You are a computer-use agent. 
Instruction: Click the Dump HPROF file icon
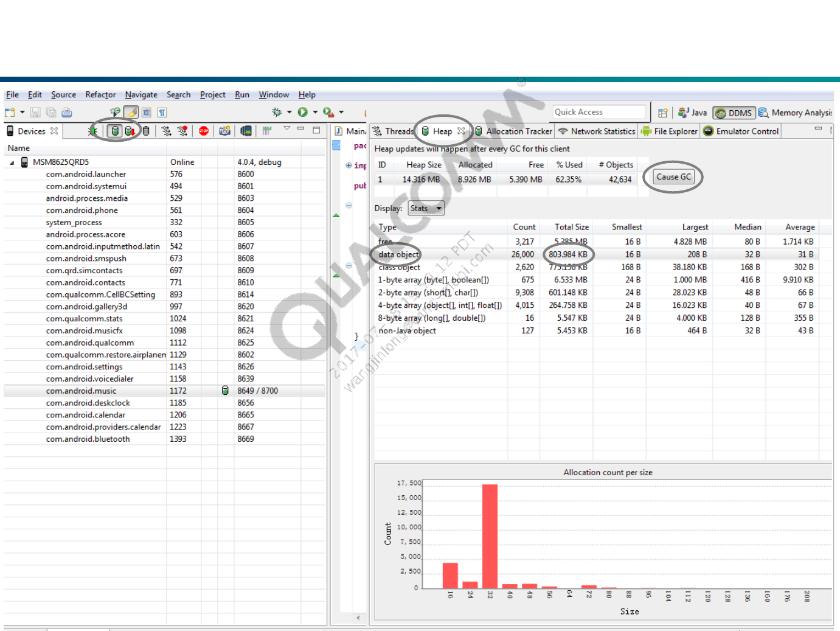point(130,131)
